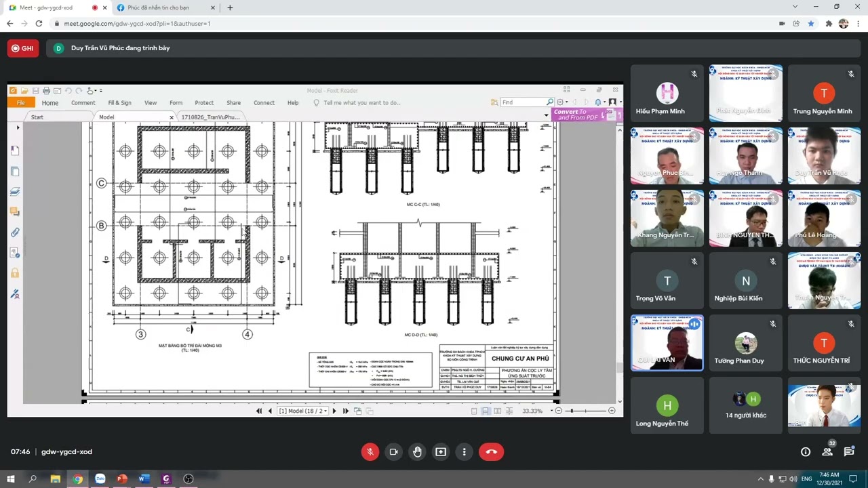Open the Layers panel icon in sidebar
This screenshot has height=488, width=868.
pyautogui.click(x=15, y=192)
